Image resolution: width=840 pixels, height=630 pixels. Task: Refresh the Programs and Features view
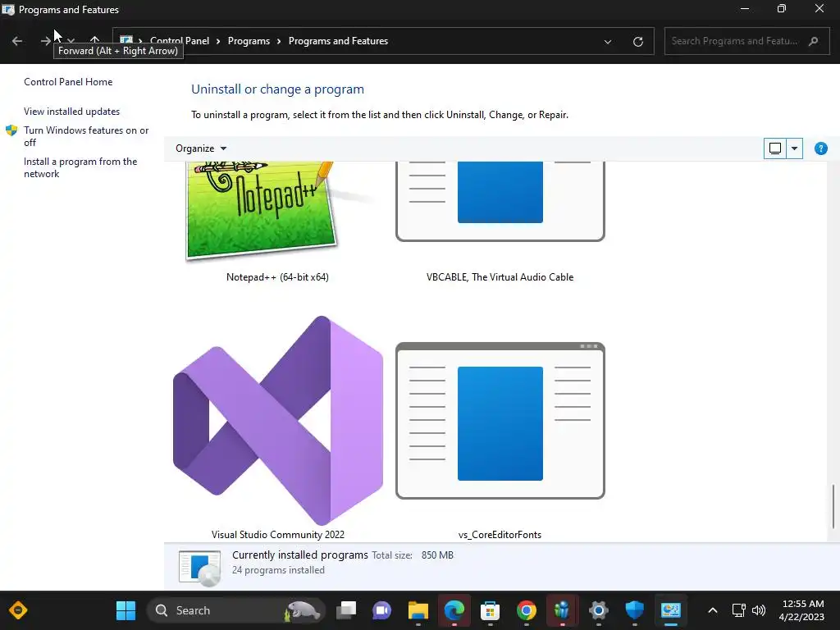[637, 42]
